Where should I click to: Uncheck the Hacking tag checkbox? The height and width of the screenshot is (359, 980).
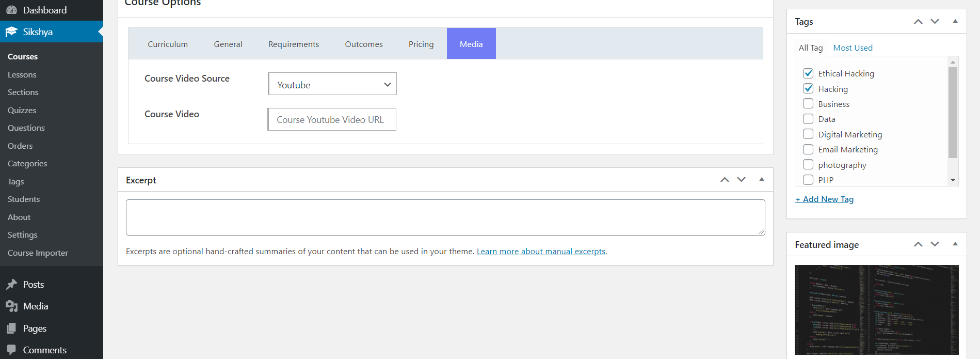pos(808,89)
